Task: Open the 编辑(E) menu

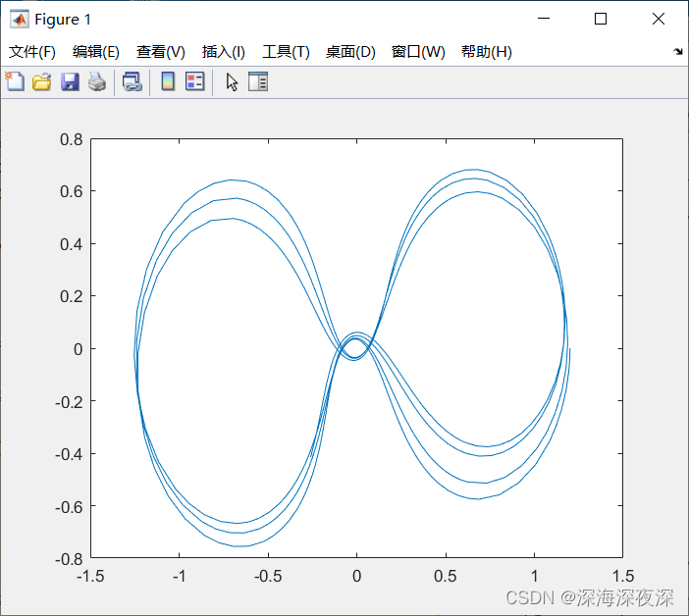Action: pyautogui.click(x=96, y=52)
